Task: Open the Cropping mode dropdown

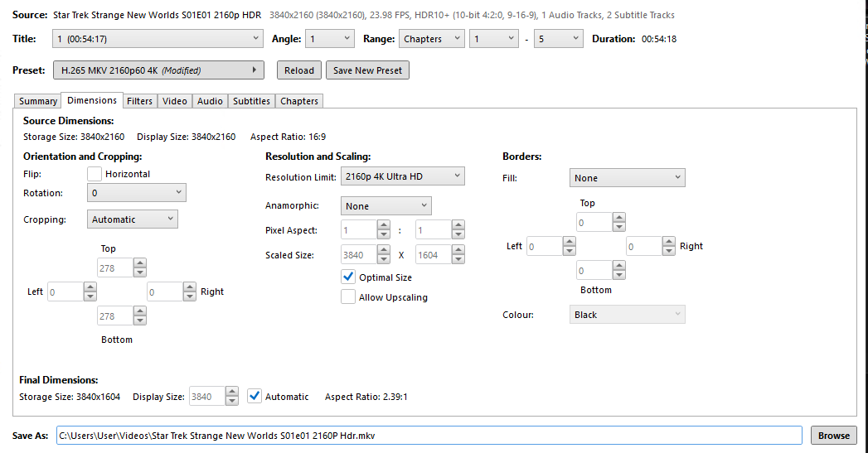Action: click(133, 219)
